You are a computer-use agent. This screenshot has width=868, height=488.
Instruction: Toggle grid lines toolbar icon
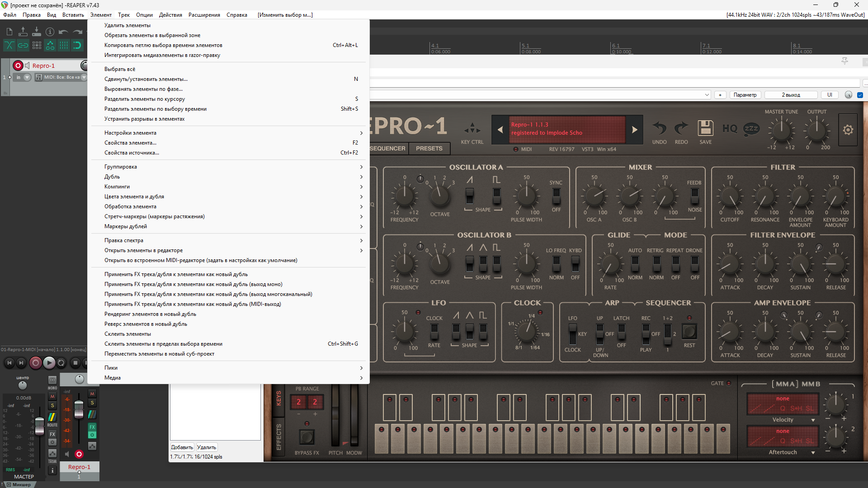point(64,45)
